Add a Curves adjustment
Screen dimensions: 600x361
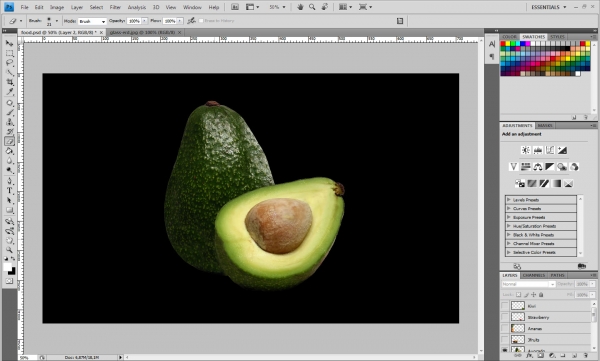(x=550, y=150)
